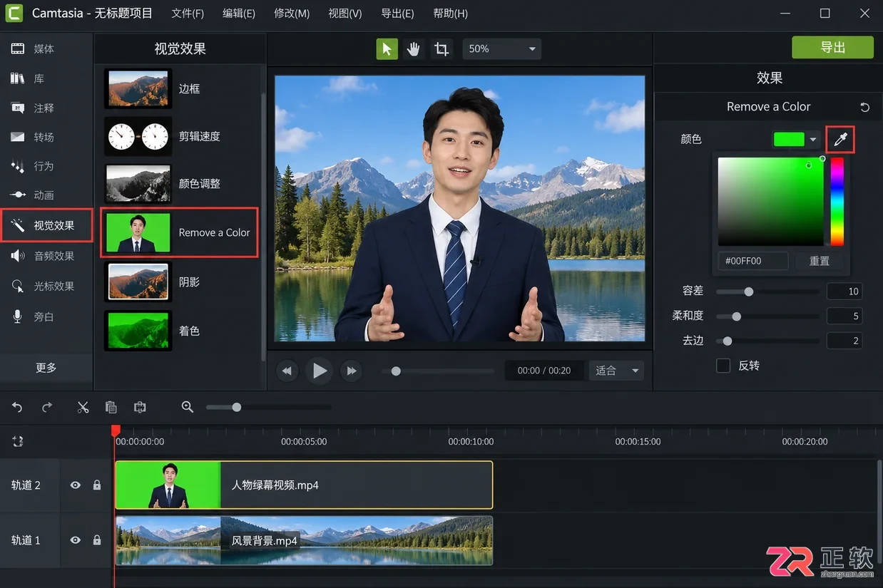Expand 更多 in the sidebar

tap(46, 368)
